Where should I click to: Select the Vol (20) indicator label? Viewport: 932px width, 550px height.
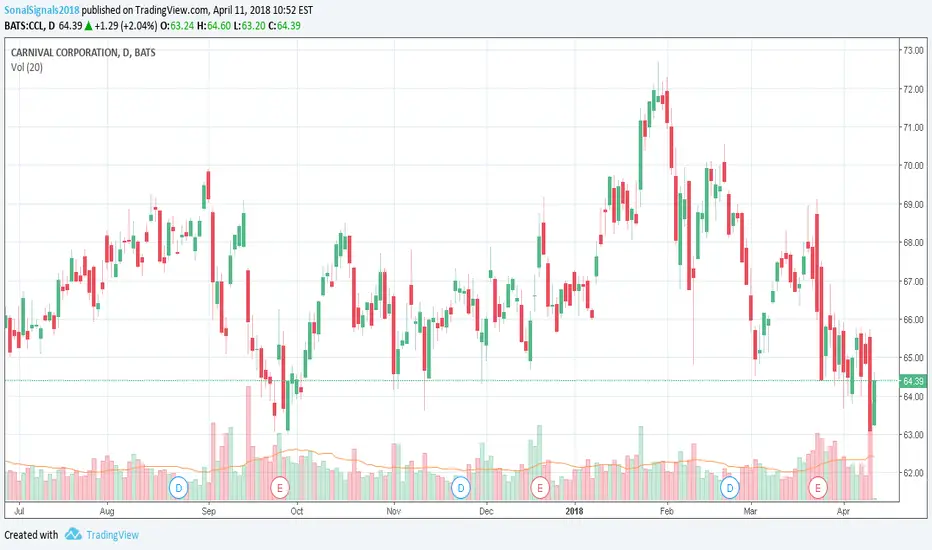coord(27,67)
